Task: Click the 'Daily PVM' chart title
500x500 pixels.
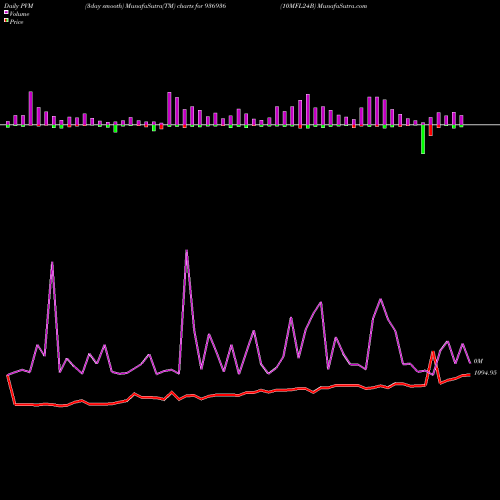Action: (x=19, y=6)
